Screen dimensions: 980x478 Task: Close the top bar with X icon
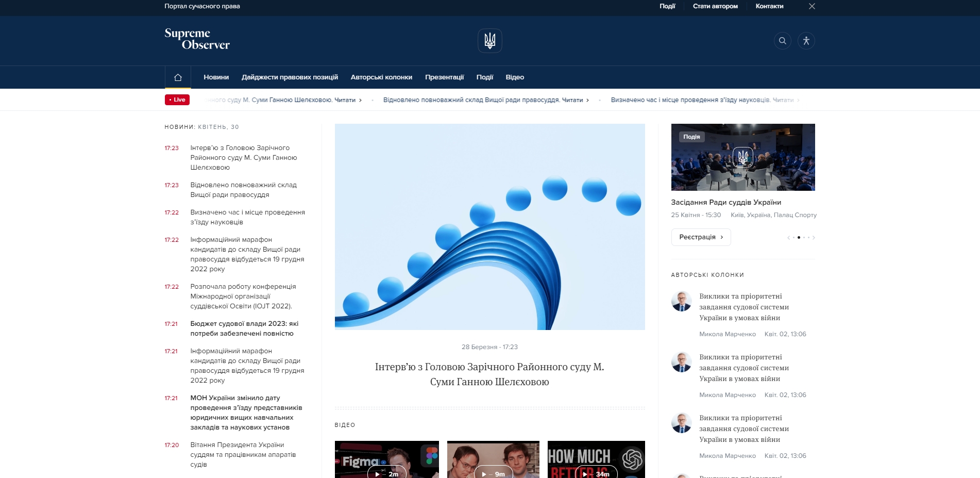point(812,6)
